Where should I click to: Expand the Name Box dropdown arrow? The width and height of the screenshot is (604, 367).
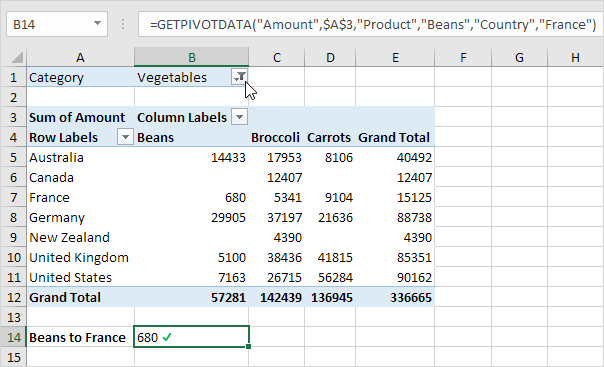click(x=97, y=24)
